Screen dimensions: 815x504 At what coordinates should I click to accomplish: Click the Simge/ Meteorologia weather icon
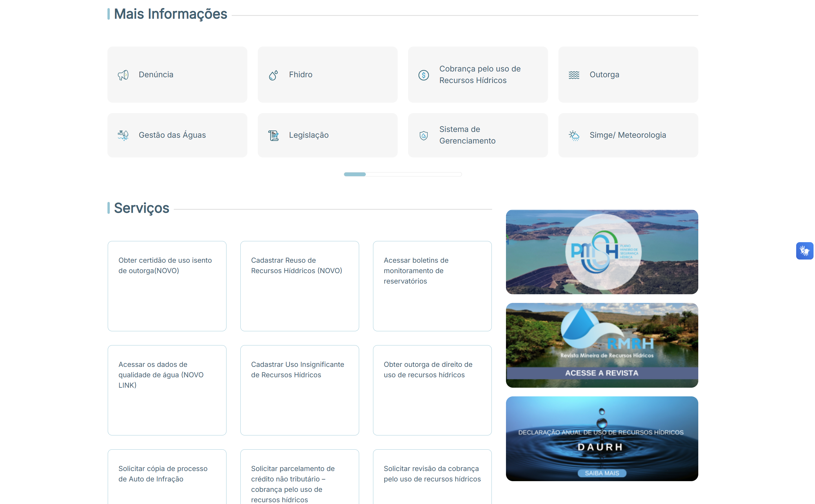574,135
